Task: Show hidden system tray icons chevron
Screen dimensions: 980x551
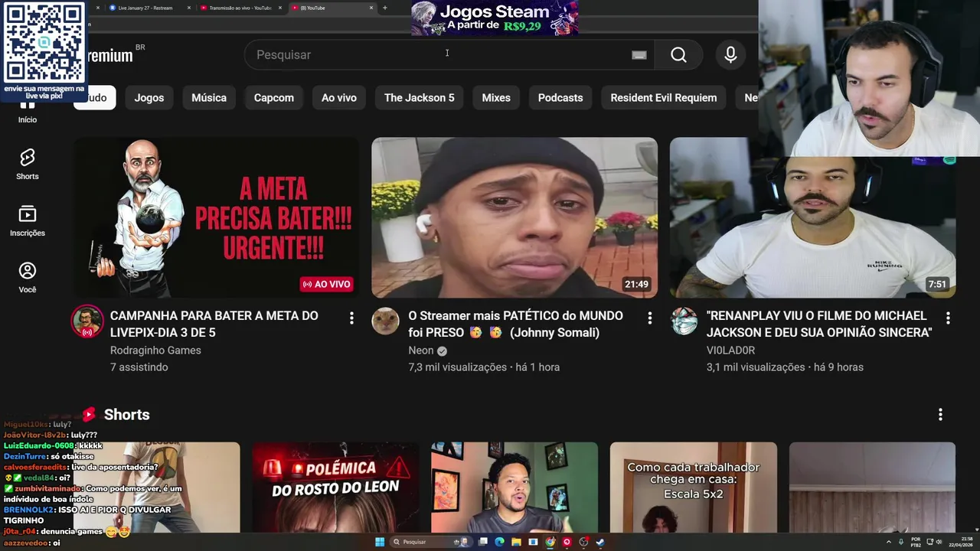Action: click(x=889, y=542)
